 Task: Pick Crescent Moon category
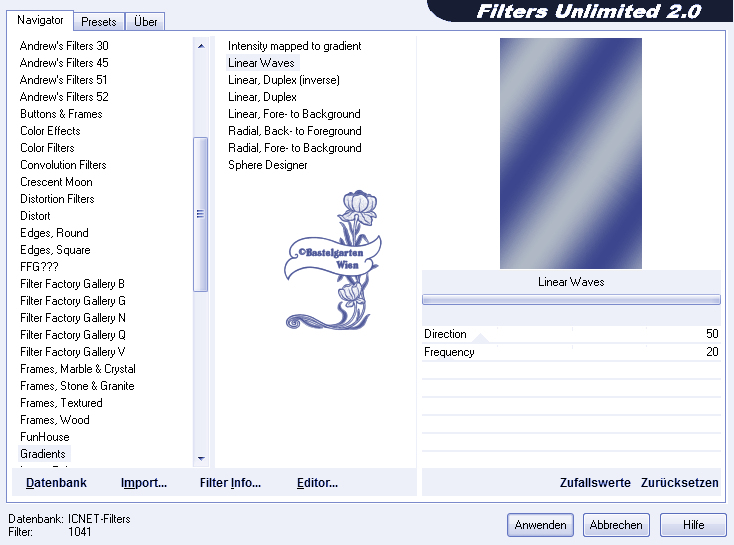pos(56,182)
